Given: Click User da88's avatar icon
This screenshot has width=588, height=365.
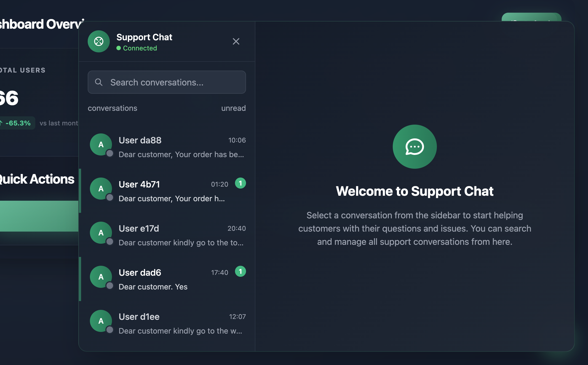Looking at the screenshot, I should 101,144.
